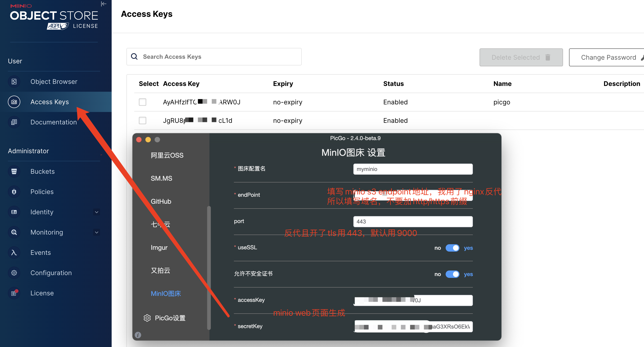Select checkbox for picgo access key

(x=143, y=102)
